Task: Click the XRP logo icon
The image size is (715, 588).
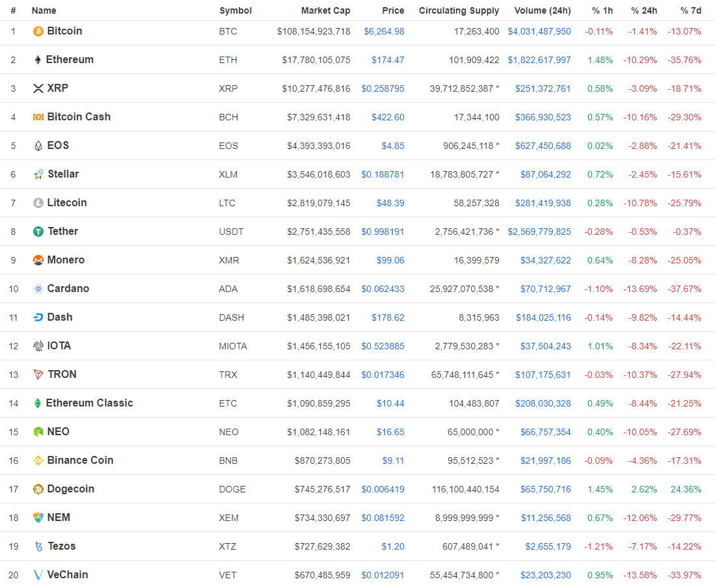Action: (x=38, y=88)
